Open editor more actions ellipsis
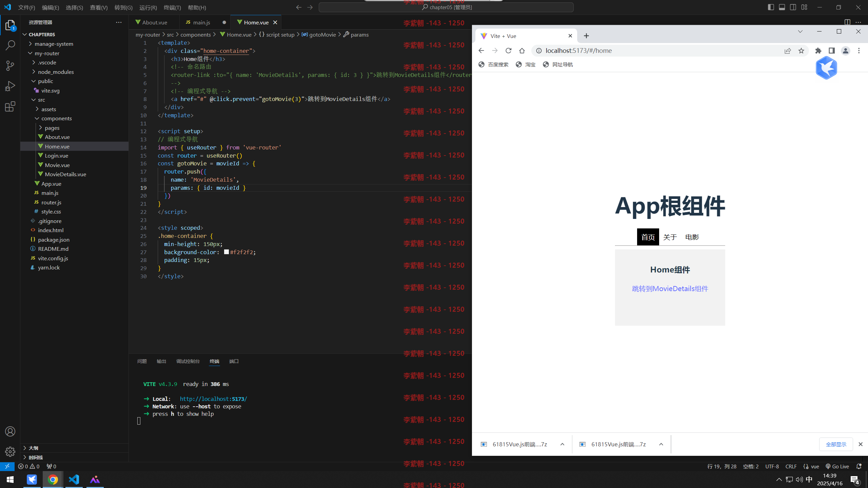 point(858,22)
